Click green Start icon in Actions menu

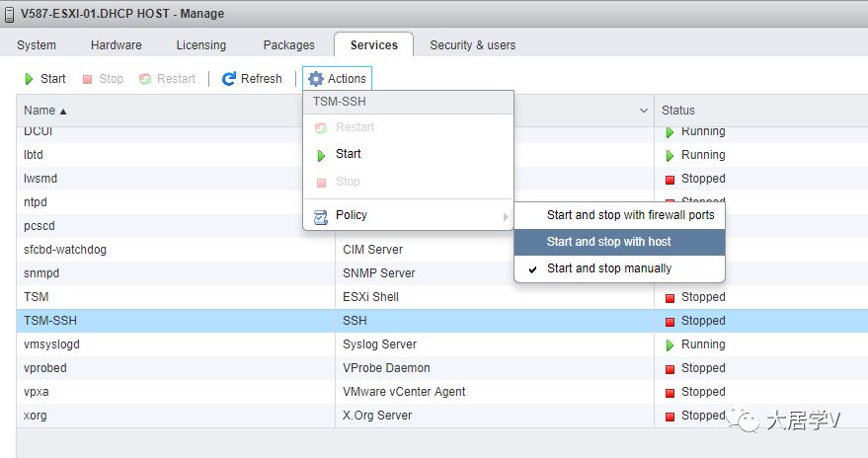320,154
